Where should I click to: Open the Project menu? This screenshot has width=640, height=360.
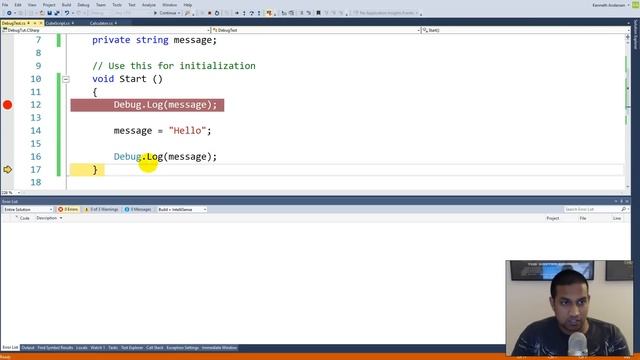point(49,5)
